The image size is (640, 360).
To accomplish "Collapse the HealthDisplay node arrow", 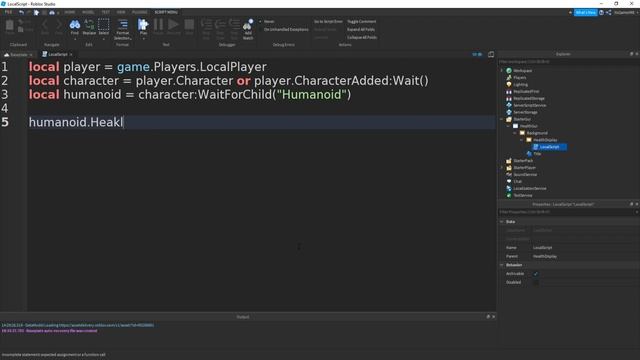I will (522, 140).
